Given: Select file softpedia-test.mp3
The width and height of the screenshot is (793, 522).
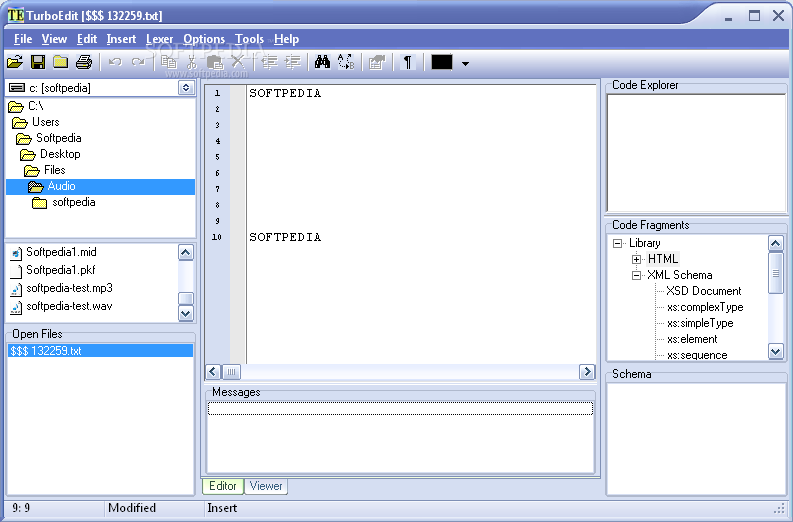Looking at the screenshot, I should click(69, 288).
